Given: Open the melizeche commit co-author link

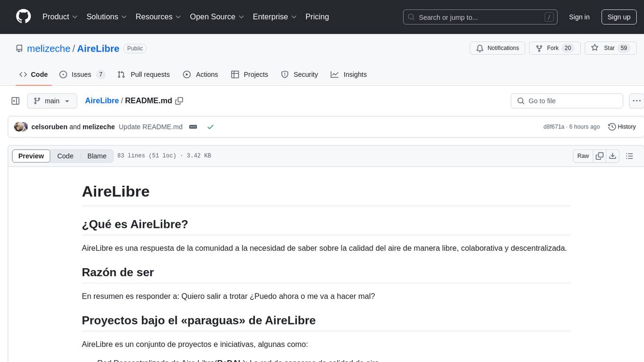Looking at the screenshot, I should (98, 127).
